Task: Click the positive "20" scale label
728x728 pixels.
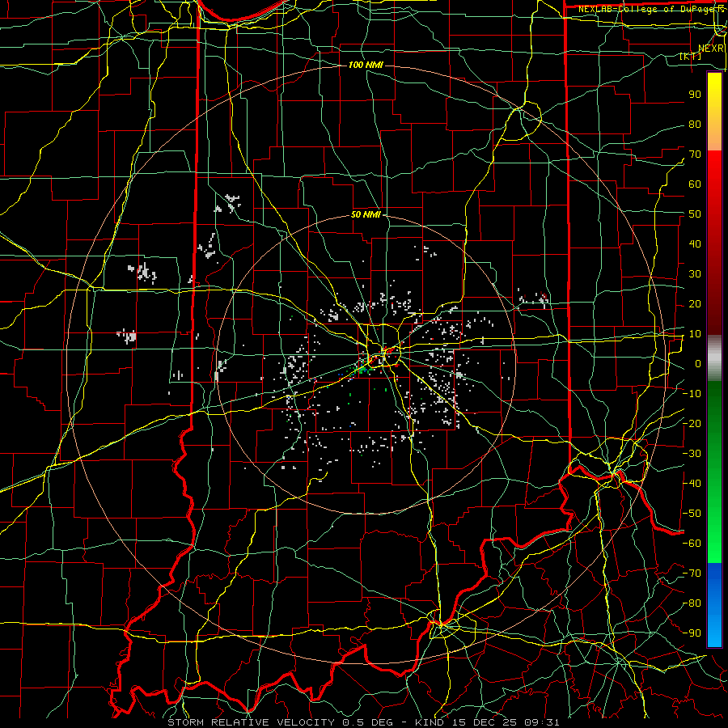Action: pos(695,303)
